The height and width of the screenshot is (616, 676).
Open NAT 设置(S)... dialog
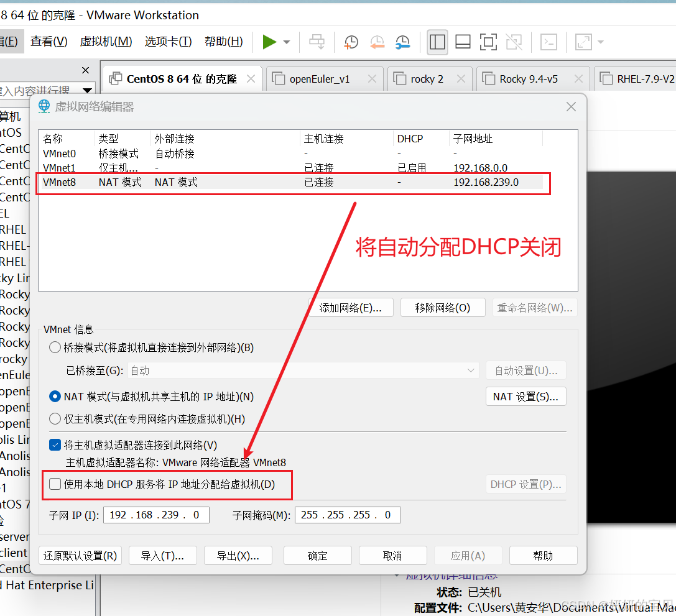526,397
